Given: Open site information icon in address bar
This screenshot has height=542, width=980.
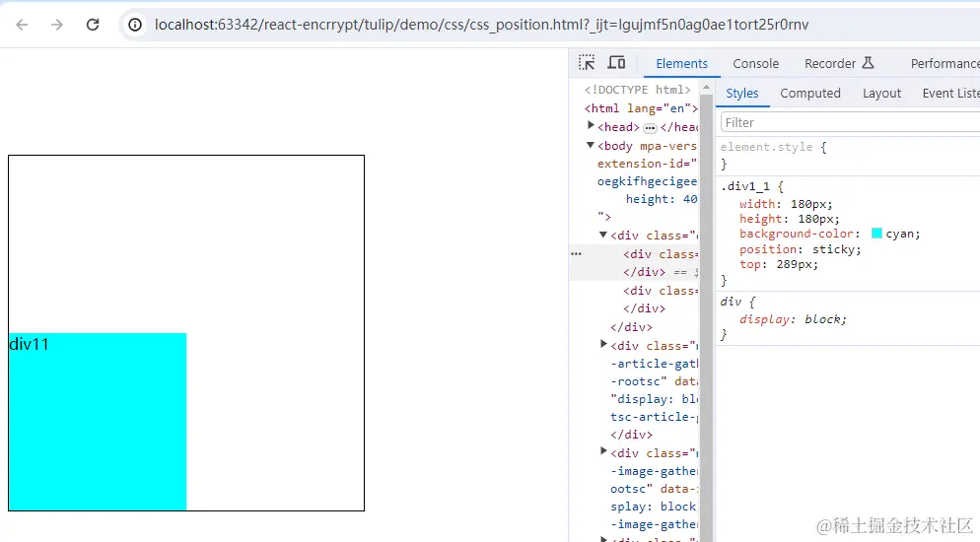Looking at the screenshot, I should pos(135,25).
